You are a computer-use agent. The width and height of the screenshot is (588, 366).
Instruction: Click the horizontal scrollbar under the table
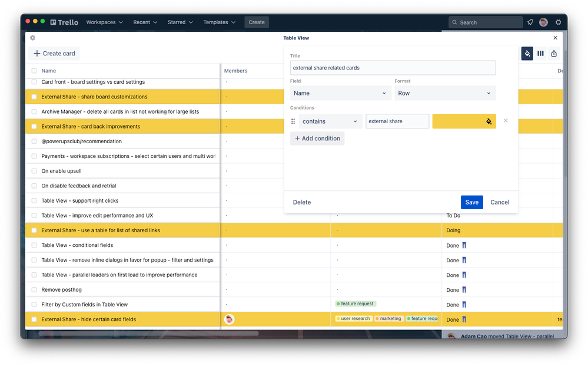click(x=148, y=334)
